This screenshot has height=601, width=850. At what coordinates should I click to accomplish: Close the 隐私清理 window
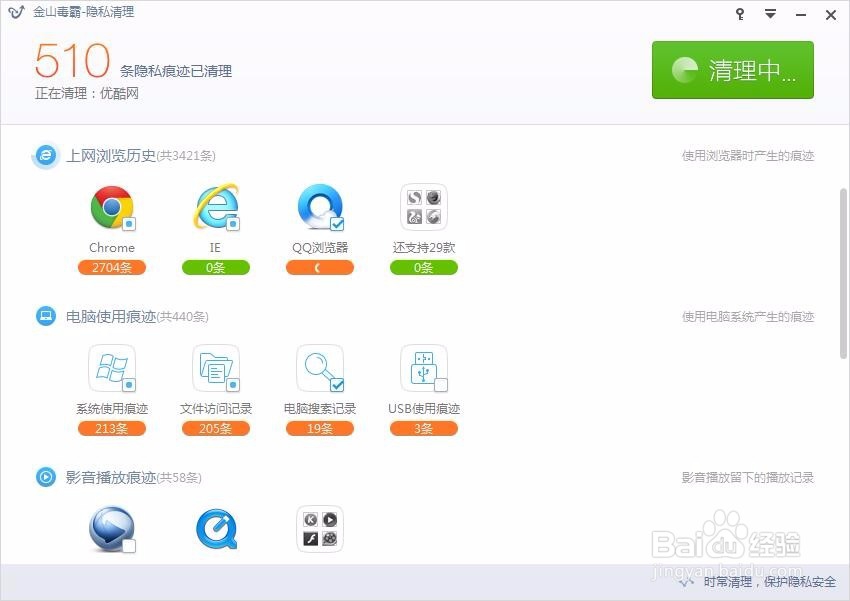pos(830,15)
